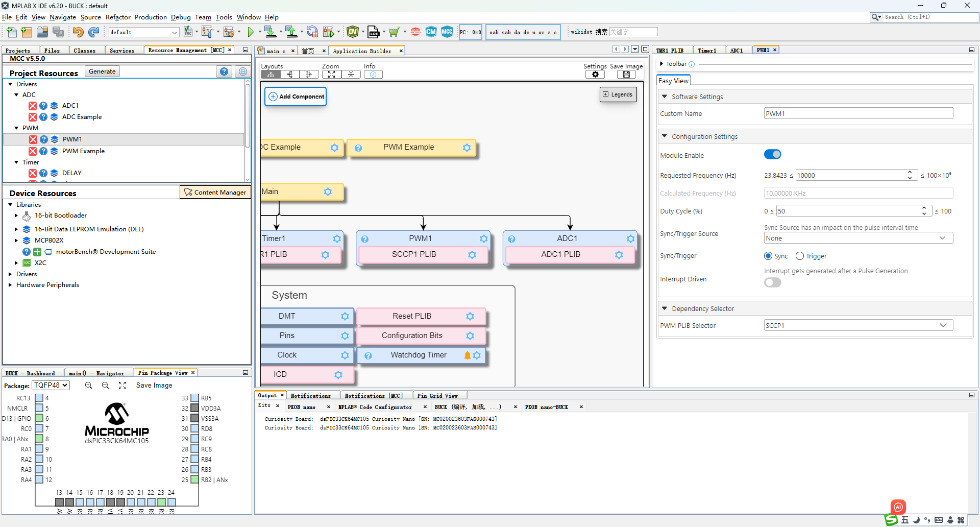The image size is (980, 527).
Task: Zoom out on the Pin Package View
Action: click(x=105, y=386)
